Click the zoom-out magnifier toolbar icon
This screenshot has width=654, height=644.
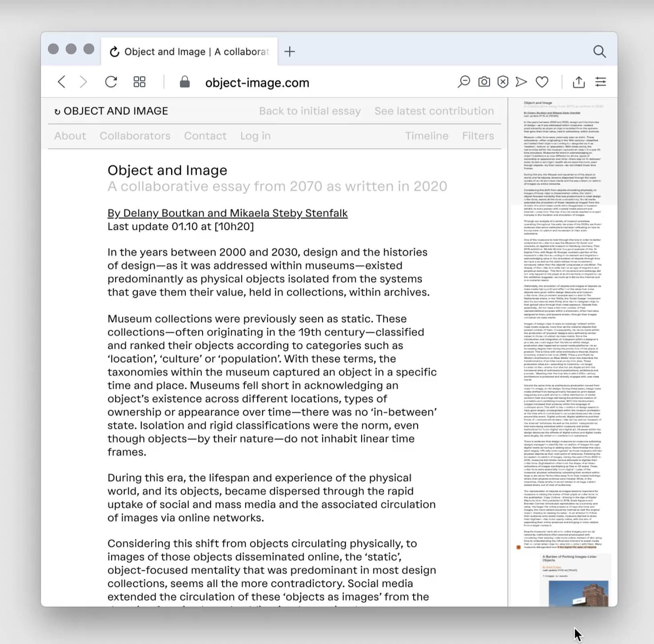[464, 82]
